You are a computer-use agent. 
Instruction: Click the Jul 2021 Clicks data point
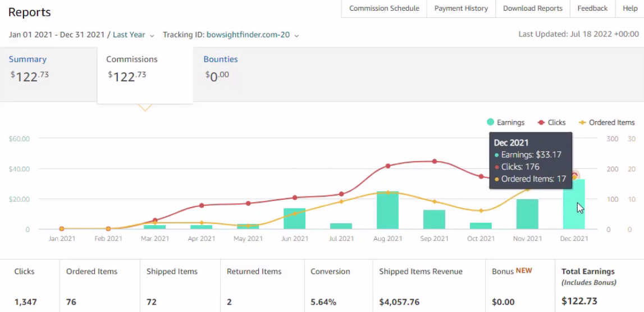coord(341,194)
